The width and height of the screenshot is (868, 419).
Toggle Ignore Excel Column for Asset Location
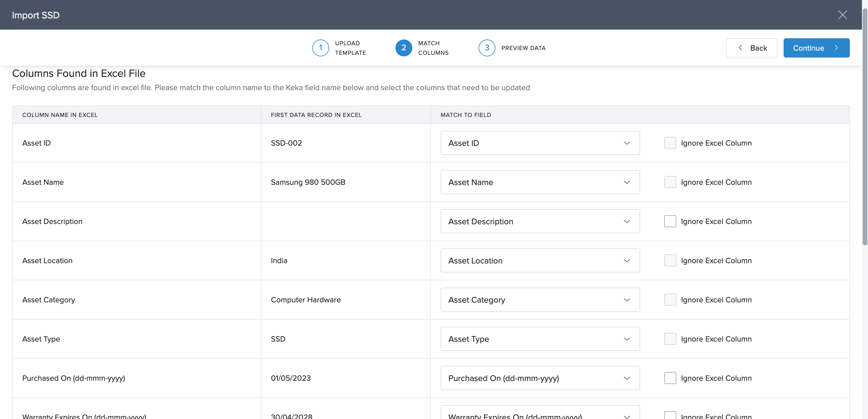pyautogui.click(x=670, y=260)
